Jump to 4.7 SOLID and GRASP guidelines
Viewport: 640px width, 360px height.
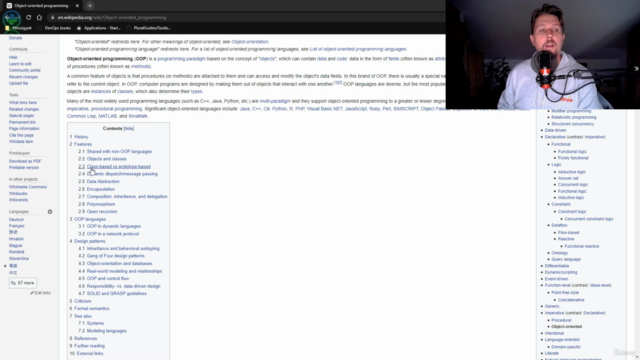(x=113, y=293)
